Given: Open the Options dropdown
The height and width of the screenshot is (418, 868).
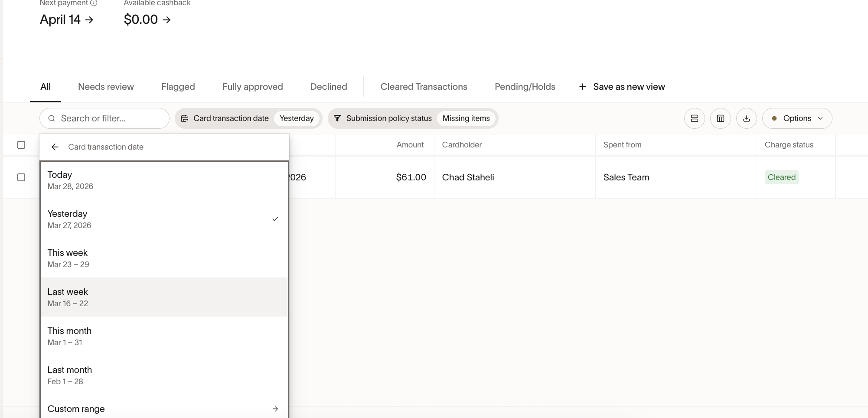Looking at the screenshot, I should pyautogui.click(x=797, y=118).
